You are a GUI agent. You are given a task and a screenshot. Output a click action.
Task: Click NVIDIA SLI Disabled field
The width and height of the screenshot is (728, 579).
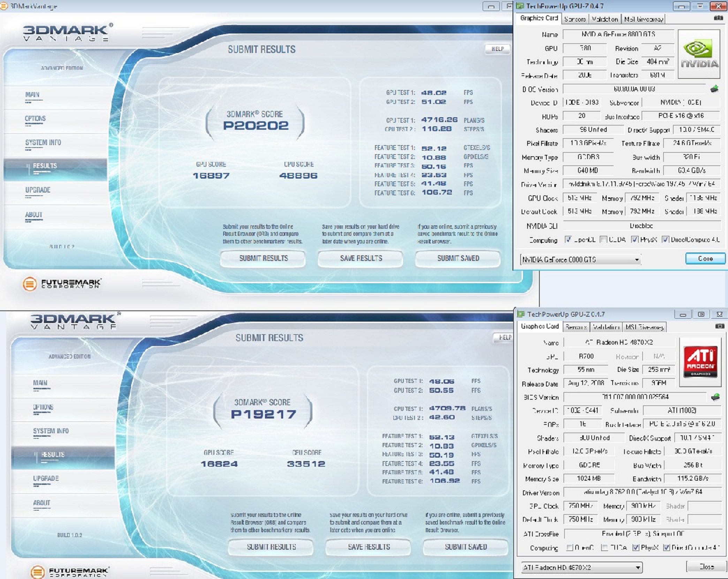point(641,226)
